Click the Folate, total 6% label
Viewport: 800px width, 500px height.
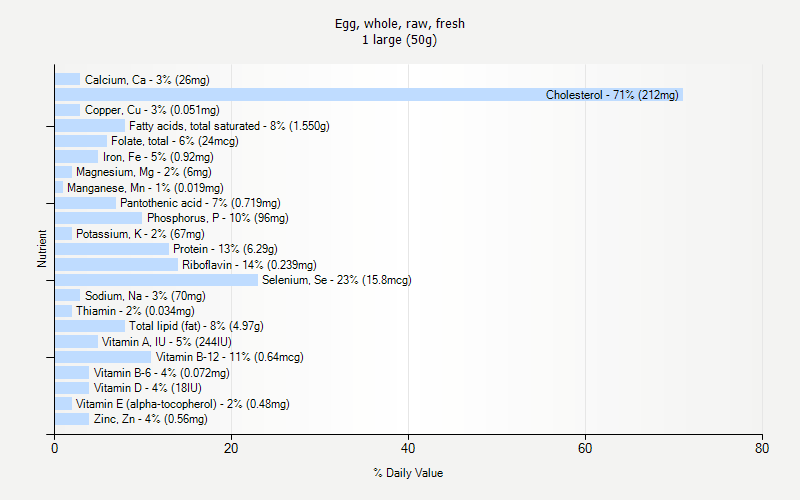174,141
